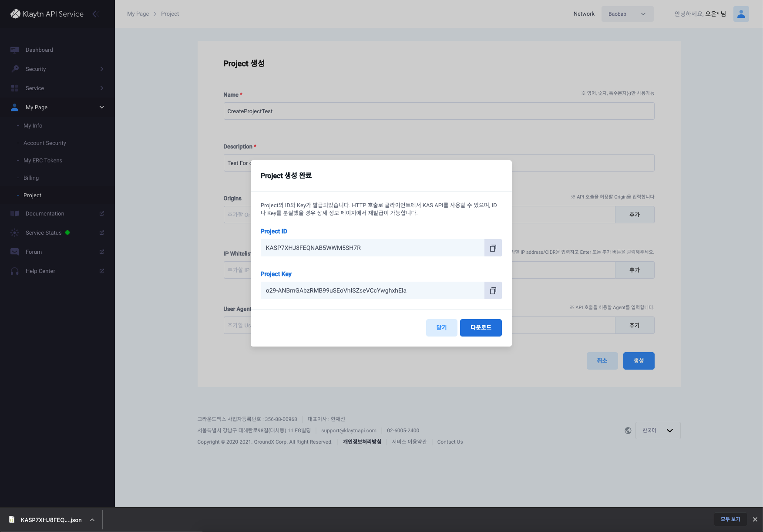Click 추가 button for Origins
The height and width of the screenshot is (532, 763).
[x=635, y=215]
